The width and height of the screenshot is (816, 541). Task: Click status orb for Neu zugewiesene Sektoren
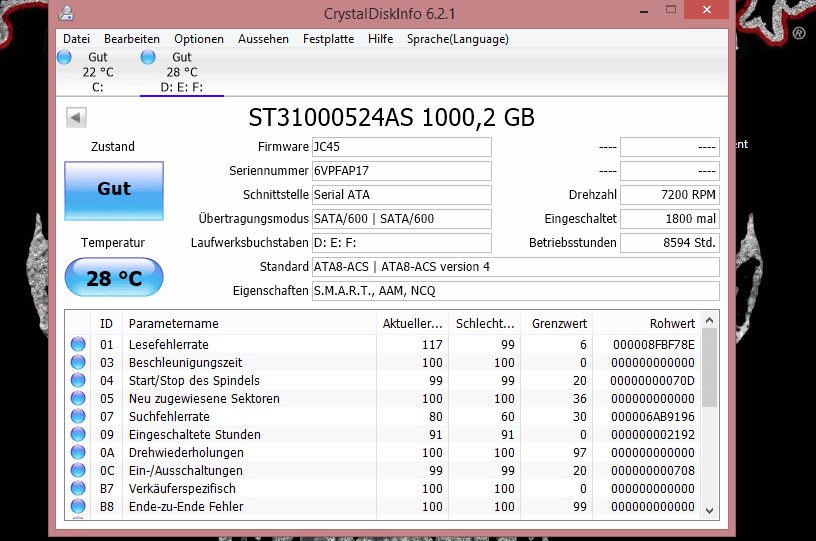pyautogui.click(x=78, y=398)
